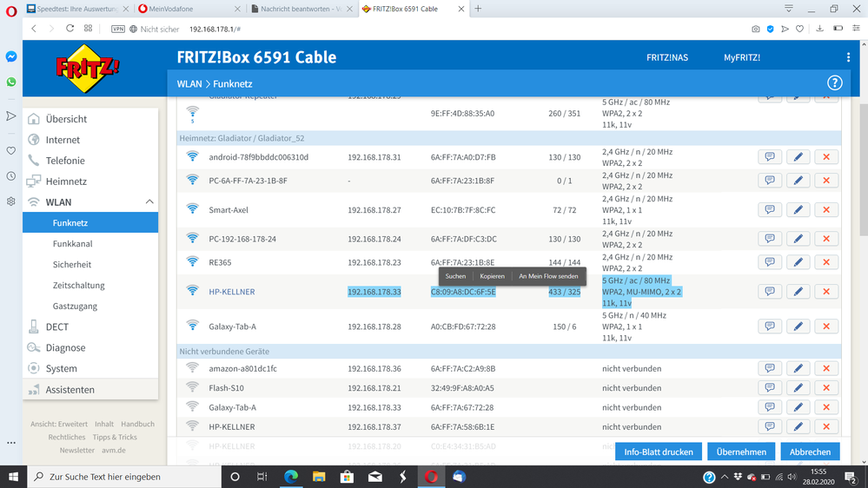Open a new browser tab

pyautogui.click(x=478, y=9)
